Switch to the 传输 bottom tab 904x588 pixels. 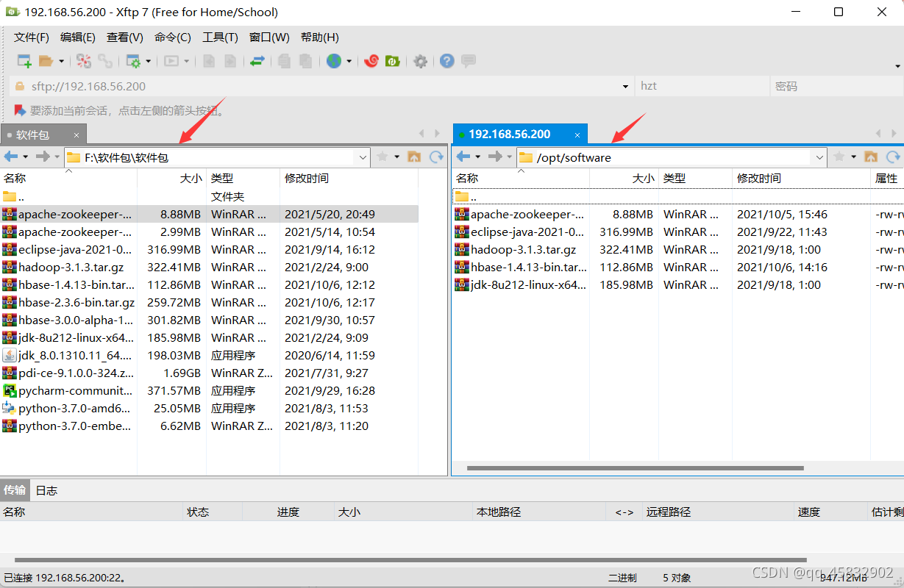coord(15,490)
